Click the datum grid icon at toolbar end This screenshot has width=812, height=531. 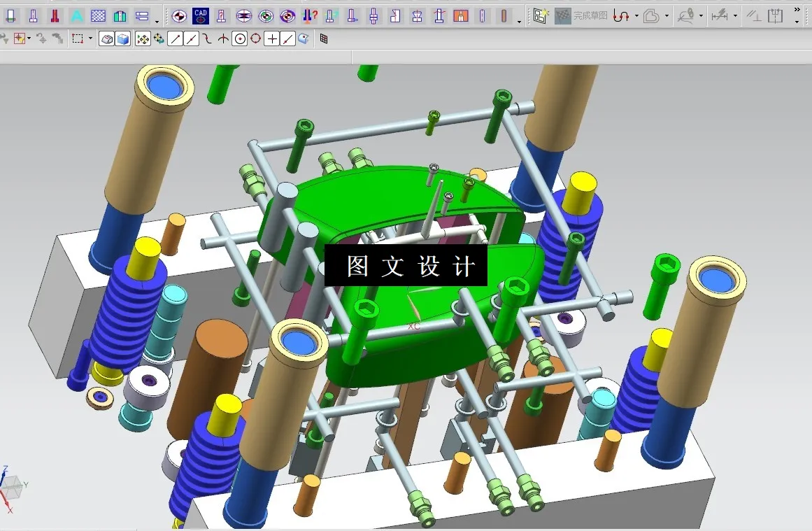click(324, 38)
